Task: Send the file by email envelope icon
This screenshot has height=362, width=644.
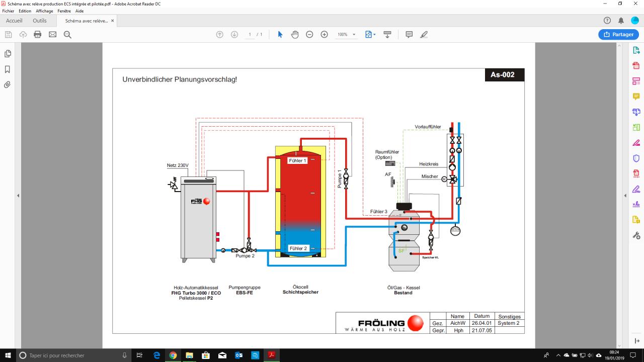Action: click(52, 35)
